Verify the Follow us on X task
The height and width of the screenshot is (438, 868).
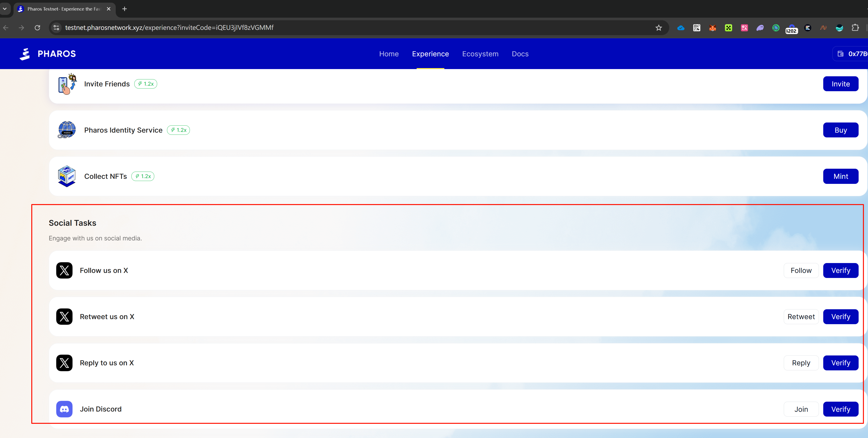pos(840,270)
